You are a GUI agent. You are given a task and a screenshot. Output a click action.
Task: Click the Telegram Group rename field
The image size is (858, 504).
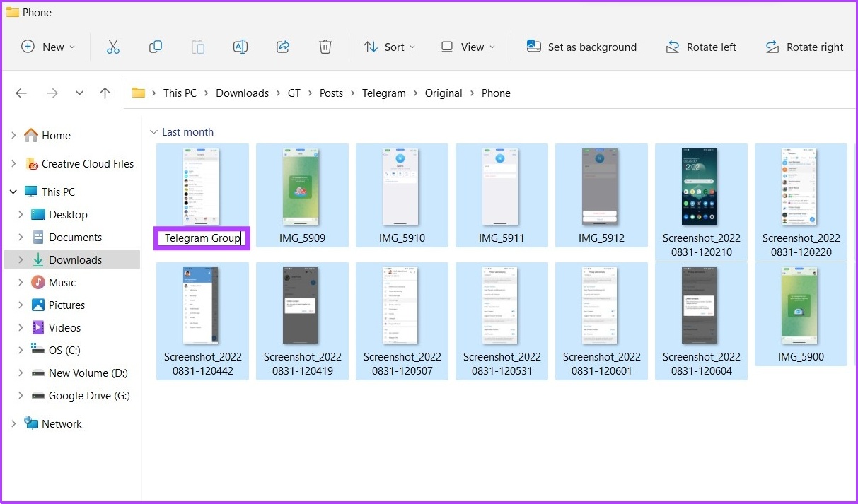tap(202, 238)
